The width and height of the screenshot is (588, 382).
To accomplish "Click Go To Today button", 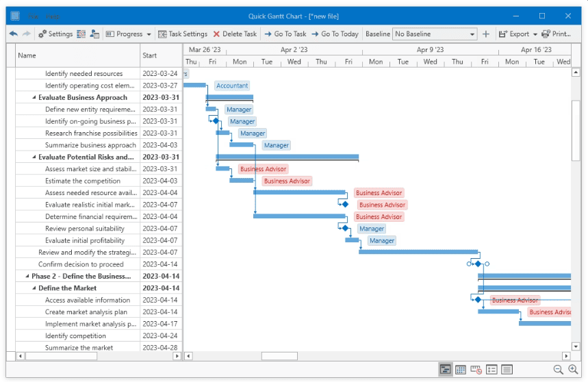I will pyautogui.click(x=335, y=34).
